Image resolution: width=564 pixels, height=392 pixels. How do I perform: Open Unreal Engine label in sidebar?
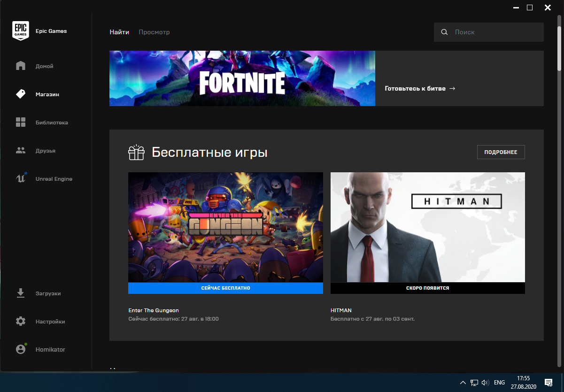tap(54, 179)
